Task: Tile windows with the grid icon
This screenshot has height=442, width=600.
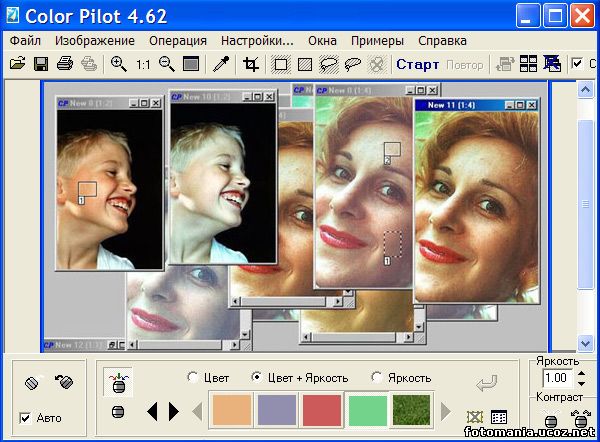Action: (528, 64)
